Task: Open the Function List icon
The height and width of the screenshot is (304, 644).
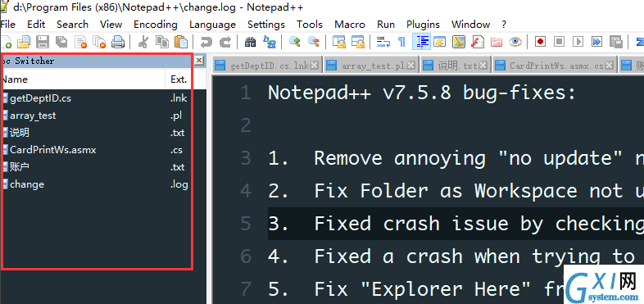Action: point(477,42)
